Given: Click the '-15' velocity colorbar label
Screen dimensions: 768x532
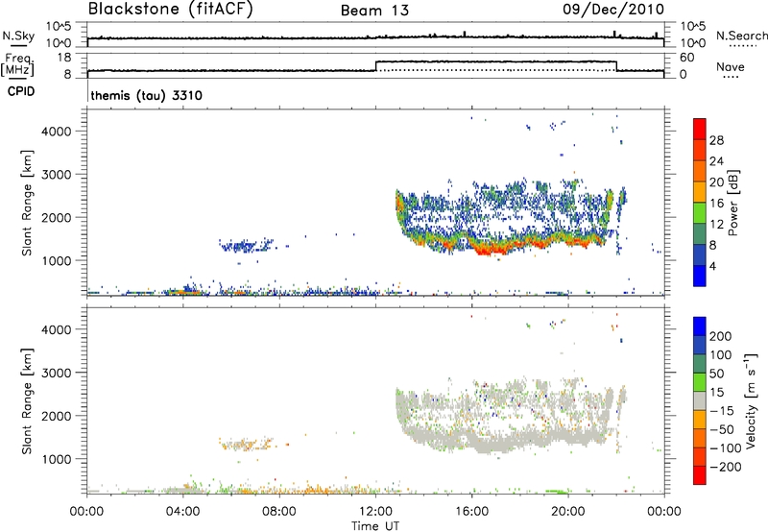Looking at the screenshot, I should pos(722,410).
